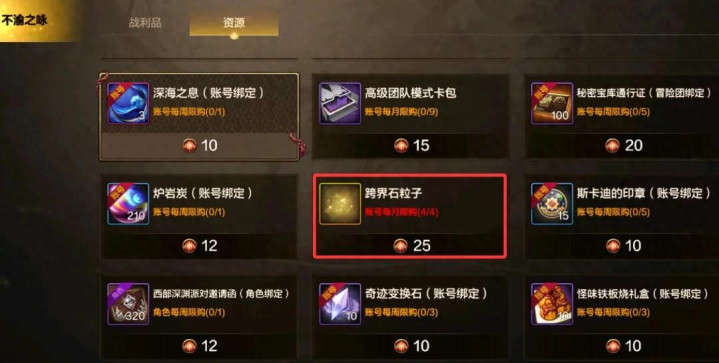The image size is (719, 363).
Task: Select the 炉岩炭 item icon
Action: click(x=128, y=204)
